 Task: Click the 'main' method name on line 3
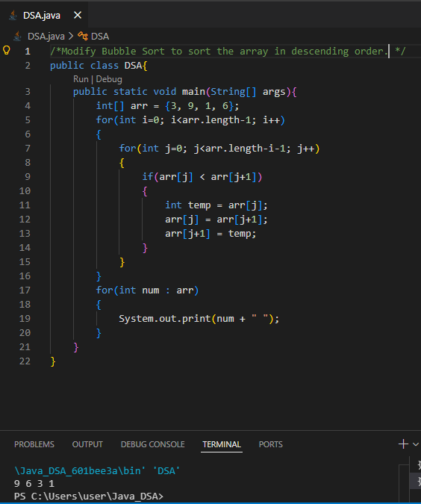tap(193, 92)
